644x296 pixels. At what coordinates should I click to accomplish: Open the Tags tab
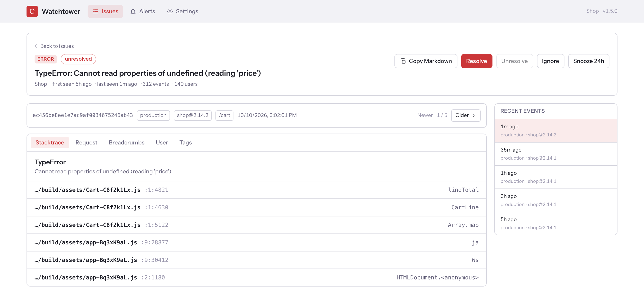(185, 143)
